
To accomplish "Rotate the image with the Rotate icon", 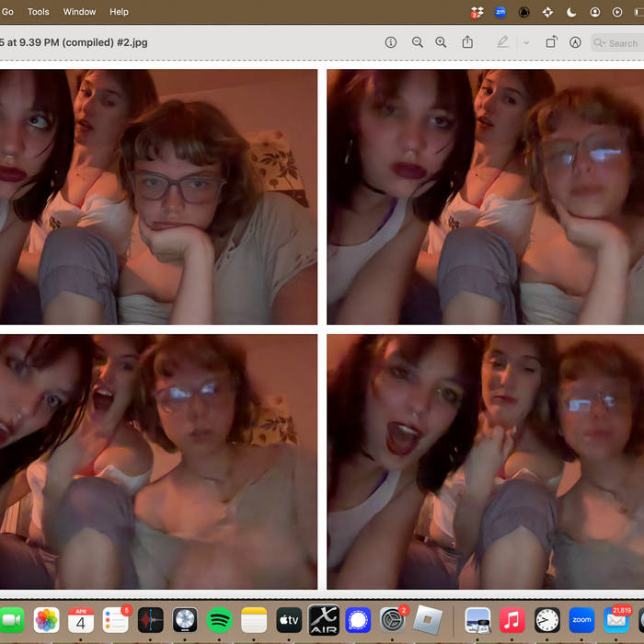I will (x=551, y=42).
